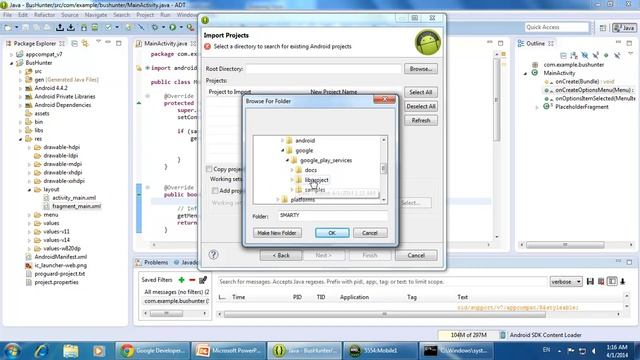Toggle Hide Fields in the Outline toolbar
640x360 pixels.
(585, 56)
